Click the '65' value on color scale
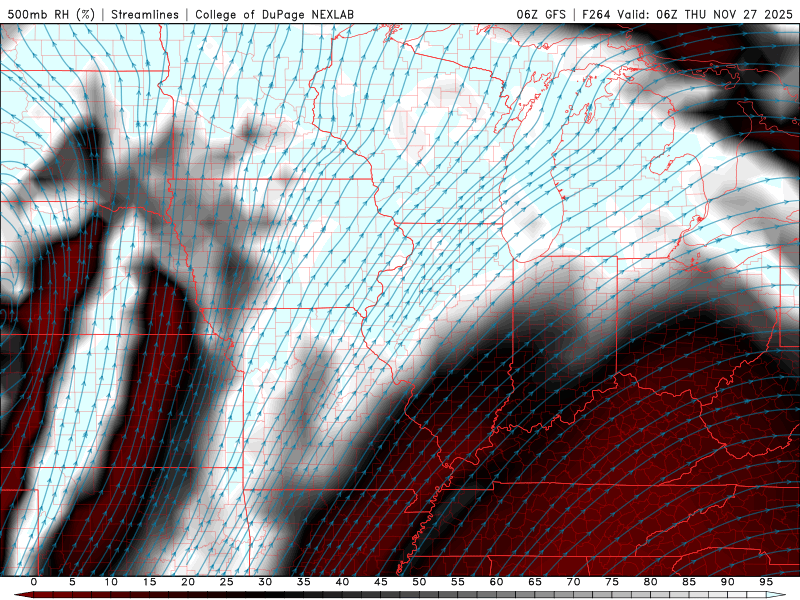The width and height of the screenshot is (800, 600). 535,582
